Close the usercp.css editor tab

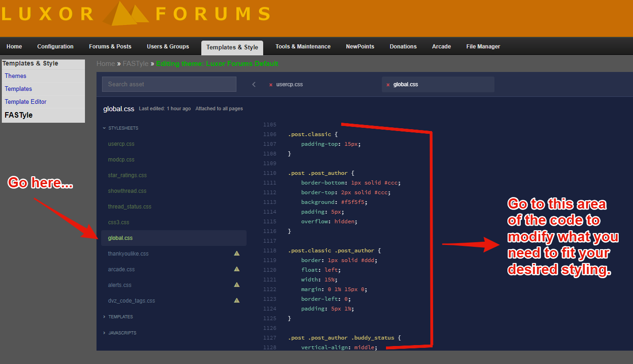pyautogui.click(x=271, y=85)
